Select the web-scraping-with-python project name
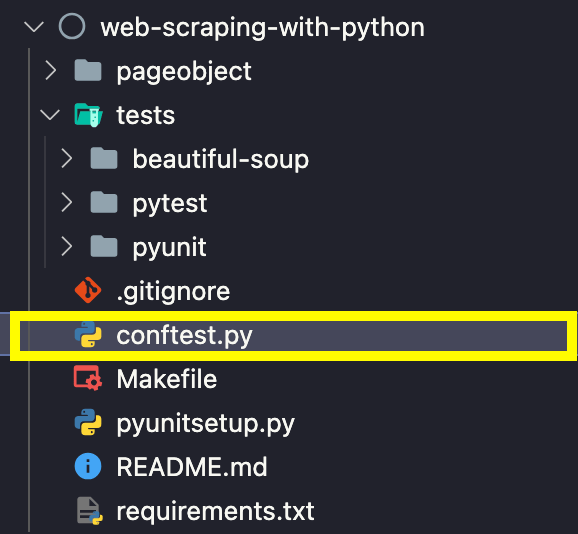Image resolution: width=578 pixels, height=534 pixels. [x=262, y=28]
